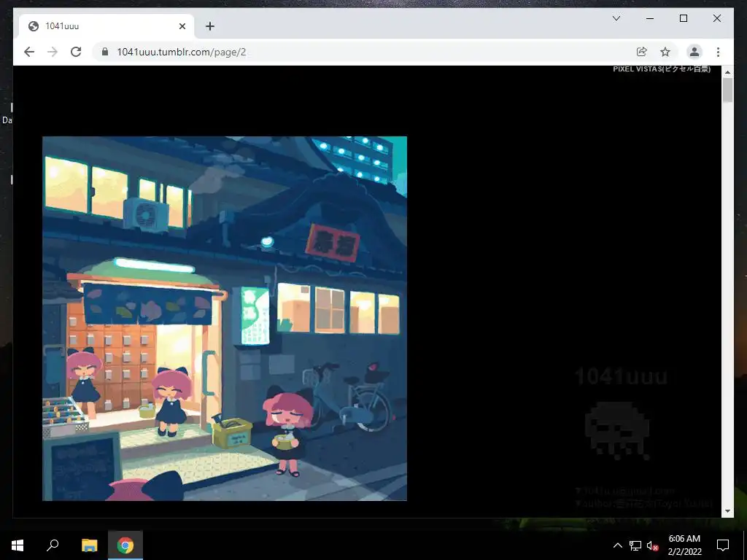The height and width of the screenshot is (560, 747).
Task: Reload the current page
Action: 76,52
